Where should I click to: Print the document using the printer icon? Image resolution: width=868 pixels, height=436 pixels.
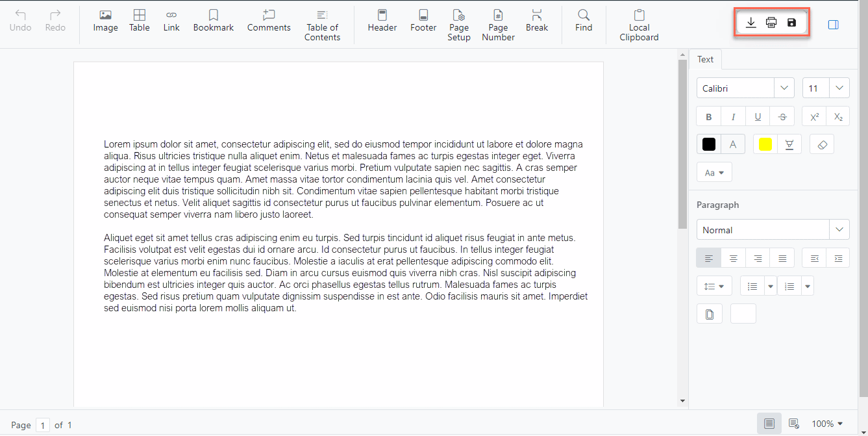[771, 23]
